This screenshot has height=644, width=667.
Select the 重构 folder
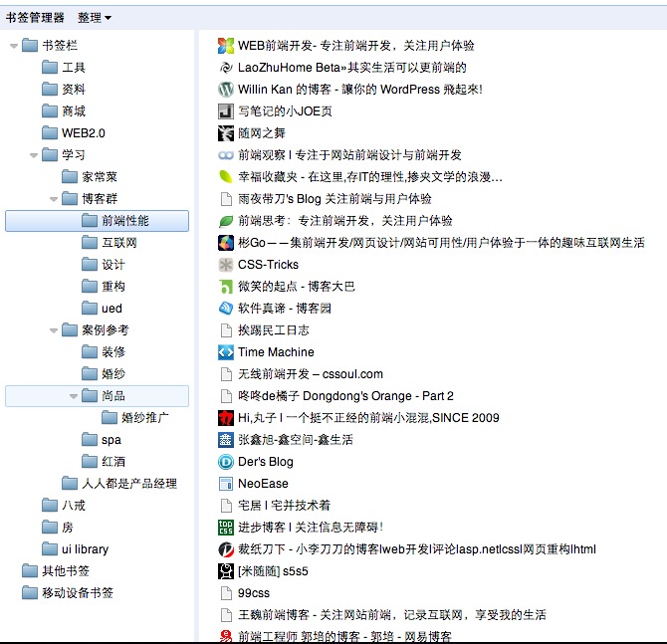(104, 287)
